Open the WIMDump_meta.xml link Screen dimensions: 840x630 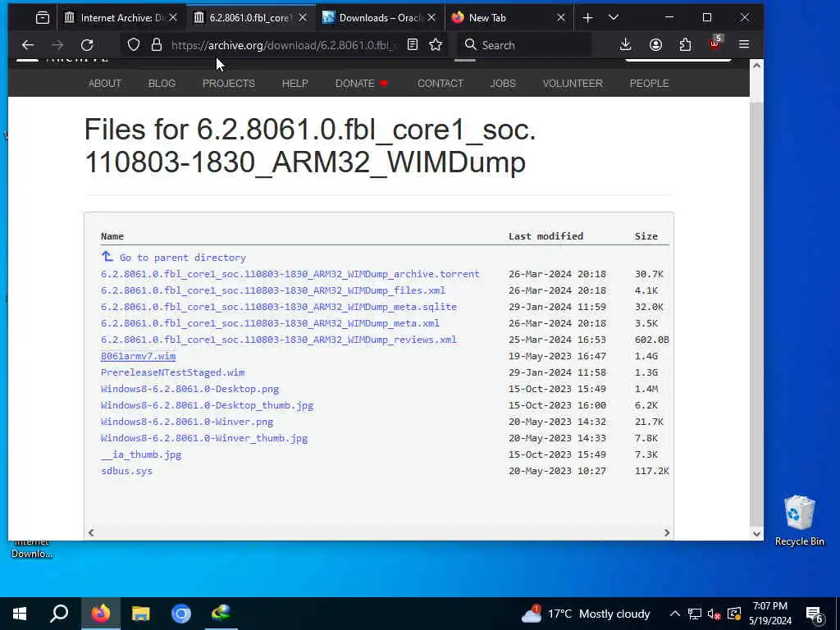pos(270,323)
